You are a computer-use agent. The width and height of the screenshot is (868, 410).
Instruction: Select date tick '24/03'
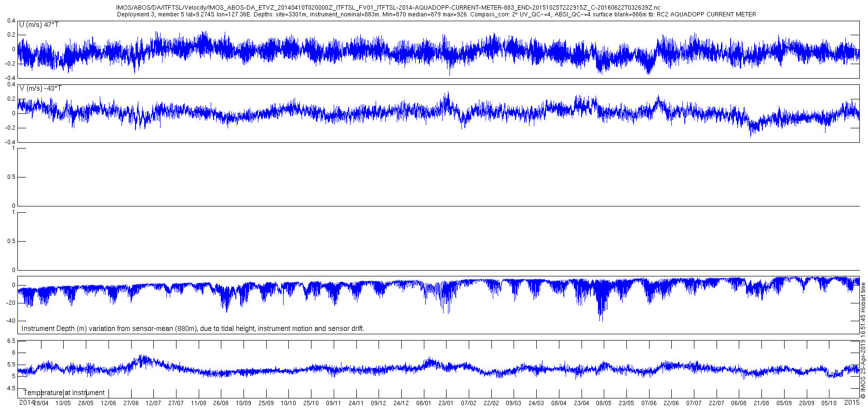tap(536, 403)
